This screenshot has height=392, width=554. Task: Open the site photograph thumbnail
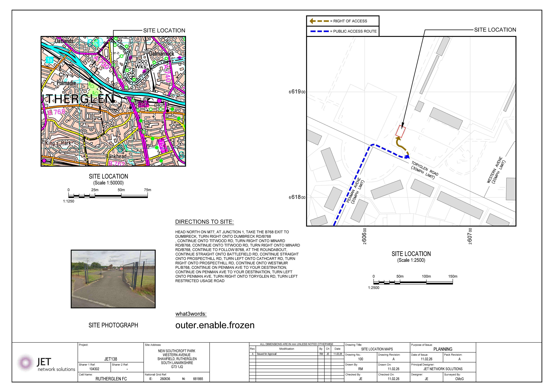pos(113,279)
